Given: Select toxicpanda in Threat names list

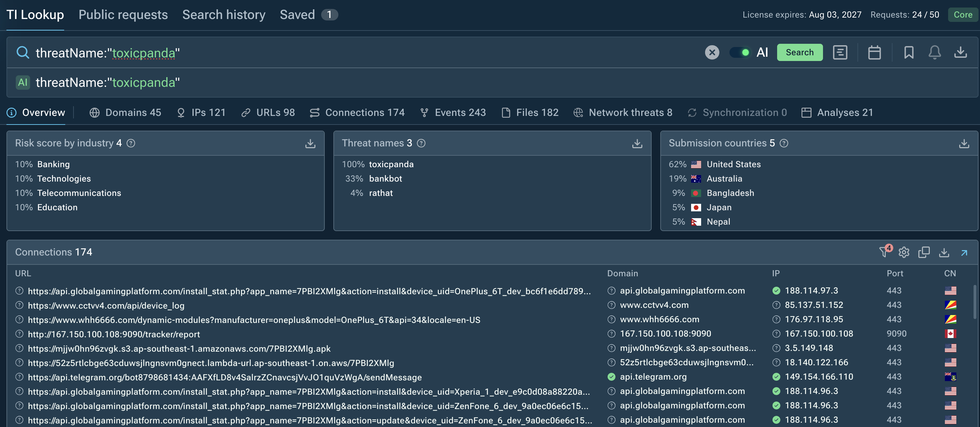Looking at the screenshot, I should coord(391,164).
